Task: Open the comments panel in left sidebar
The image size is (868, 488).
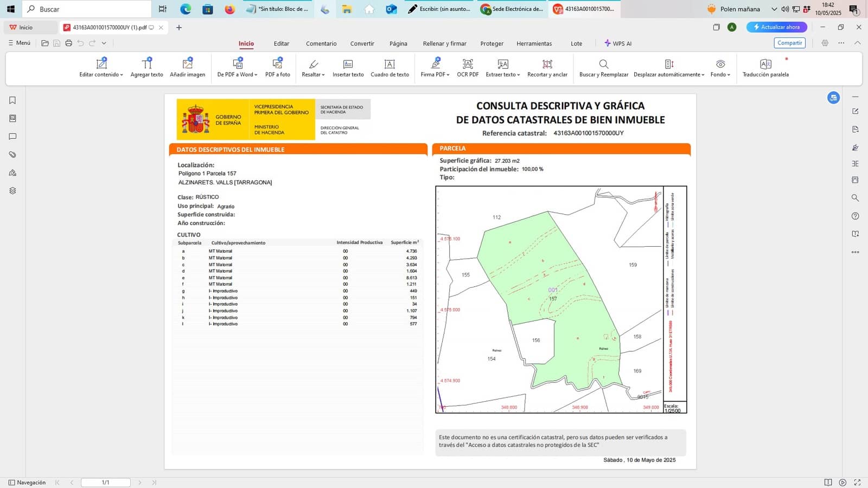Action: 12,137
